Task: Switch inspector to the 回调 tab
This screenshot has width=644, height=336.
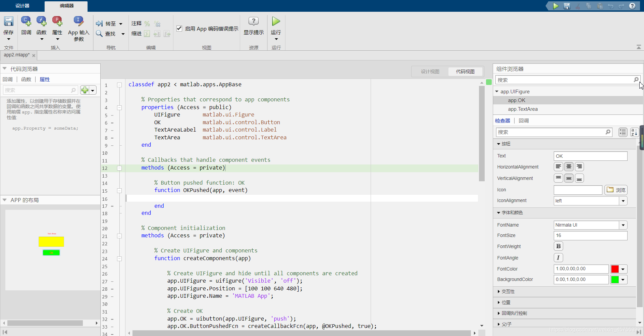Action: tap(523, 121)
